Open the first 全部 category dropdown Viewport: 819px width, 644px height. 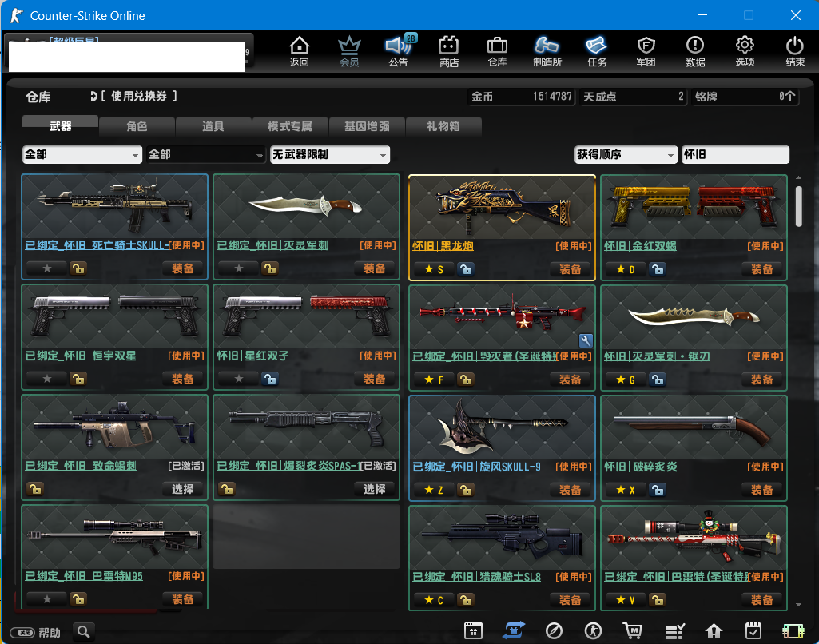[82, 154]
